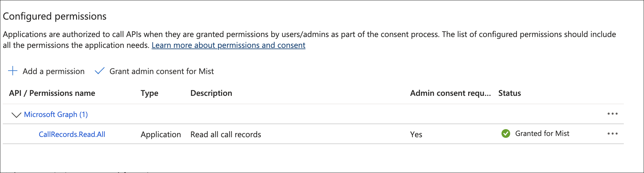This screenshot has height=173, width=644.
Task: Click the Yes admin consent cell
Action: (x=416, y=134)
